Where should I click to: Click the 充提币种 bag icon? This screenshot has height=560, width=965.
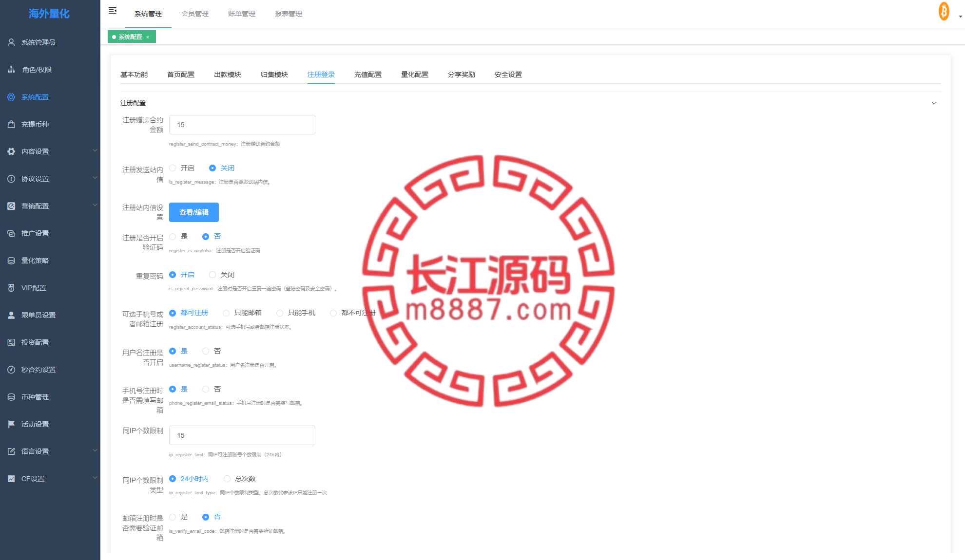[x=11, y=124]
